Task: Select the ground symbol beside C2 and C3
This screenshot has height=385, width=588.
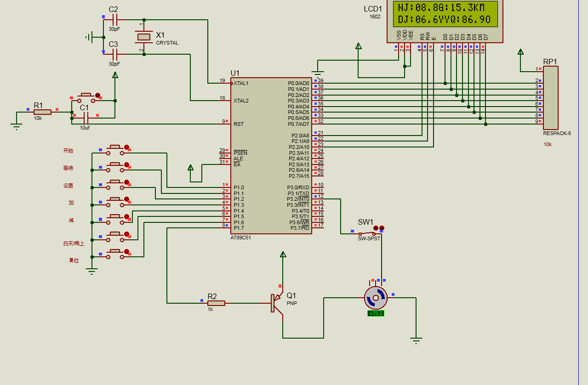Action: 90,37
